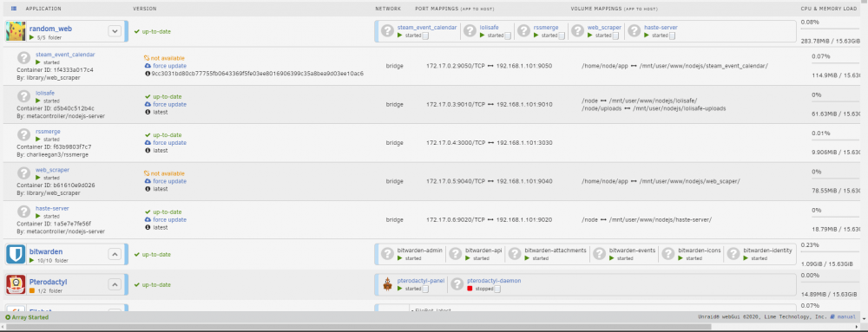The height and width of the screenshot is (332, 868).
Task: Click bitwarden-attachments question-mark icon
Action: pyautogui.click(x=515, y=254)
